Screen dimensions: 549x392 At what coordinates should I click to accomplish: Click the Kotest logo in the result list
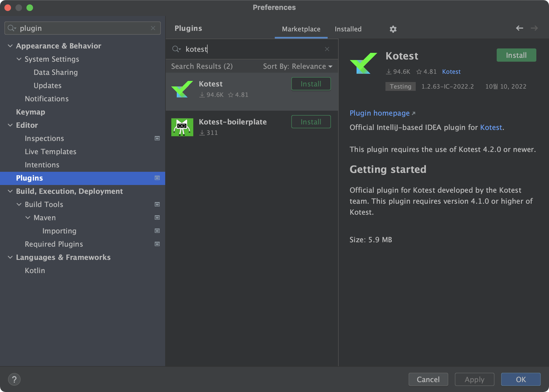point(182,89)
